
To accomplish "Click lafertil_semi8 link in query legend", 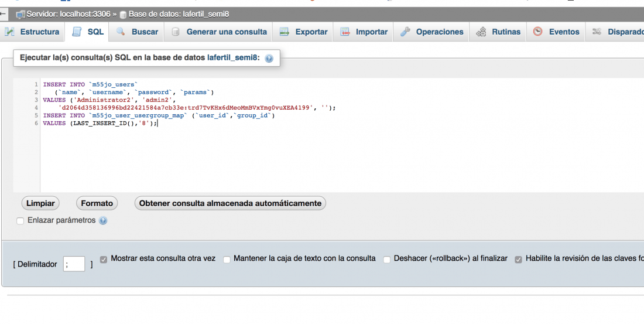I will [233, 57].
